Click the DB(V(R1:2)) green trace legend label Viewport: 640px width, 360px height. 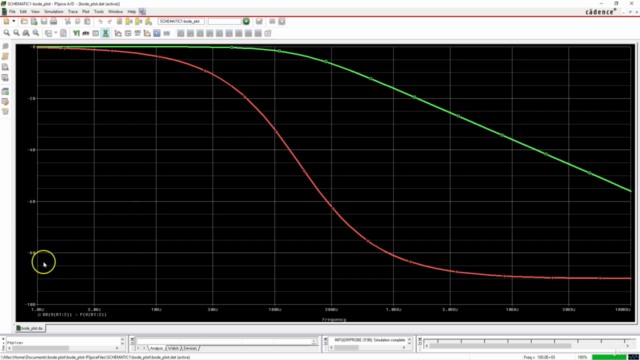coord(57,315)
